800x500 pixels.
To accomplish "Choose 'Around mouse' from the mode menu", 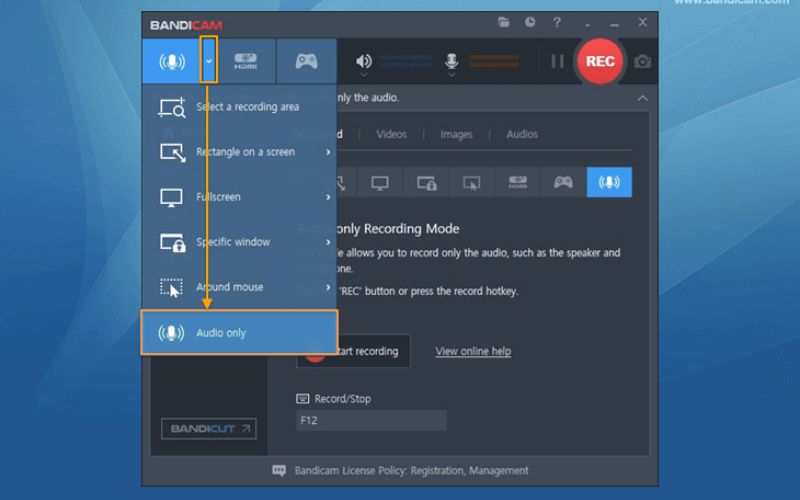I will [x=239, y=287].
